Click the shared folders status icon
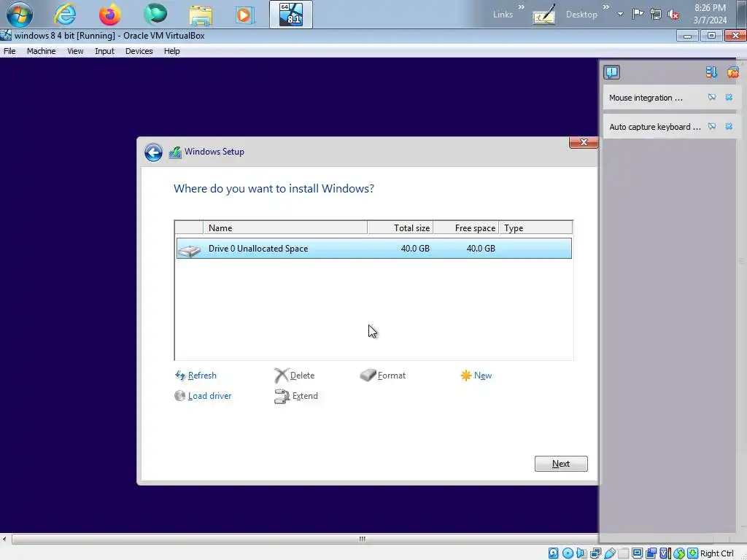 [624, 553]
